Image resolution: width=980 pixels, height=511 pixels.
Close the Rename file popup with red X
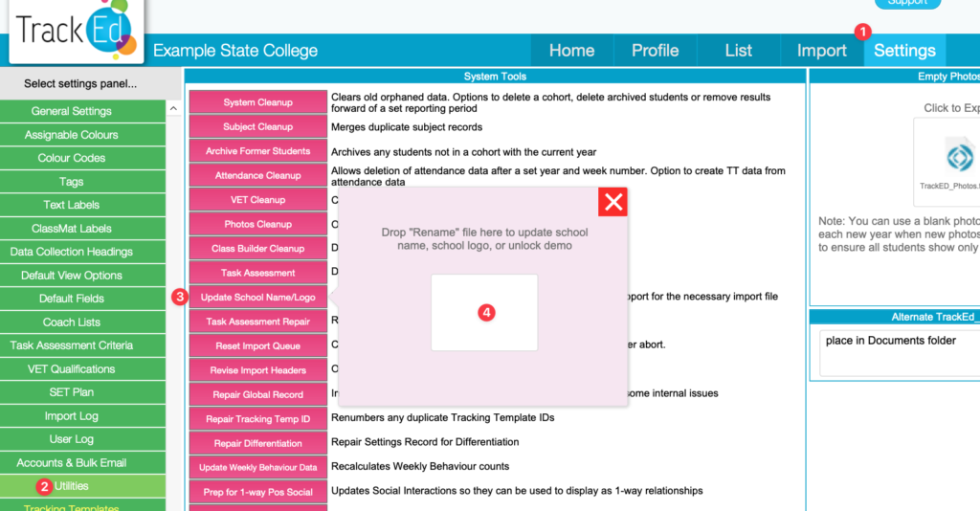(612, 202)
